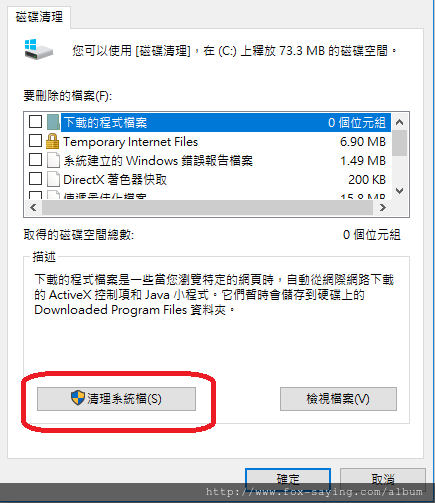
Task: Click the file icon of Windows 錯誤報告檔案
Action: [x=53, y=160]
